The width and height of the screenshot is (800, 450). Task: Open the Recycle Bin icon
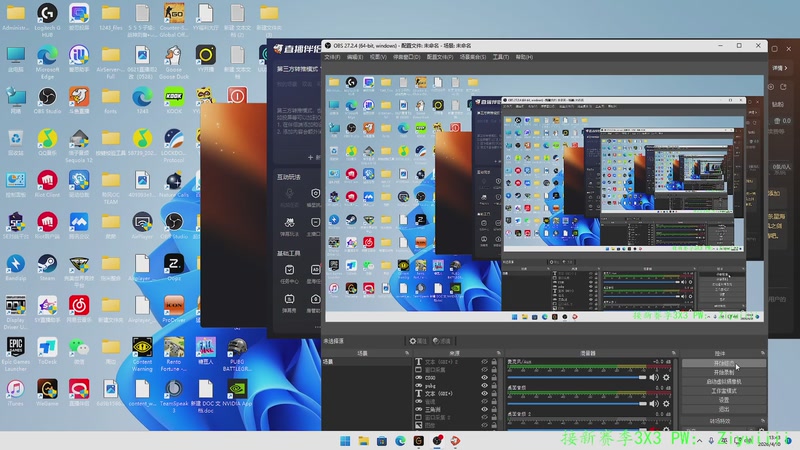pos(15,139)
